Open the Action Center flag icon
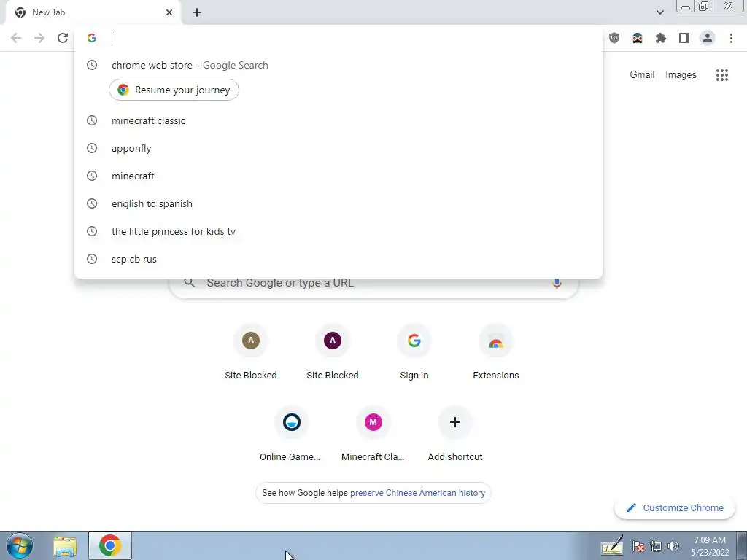 pos(638,546)
